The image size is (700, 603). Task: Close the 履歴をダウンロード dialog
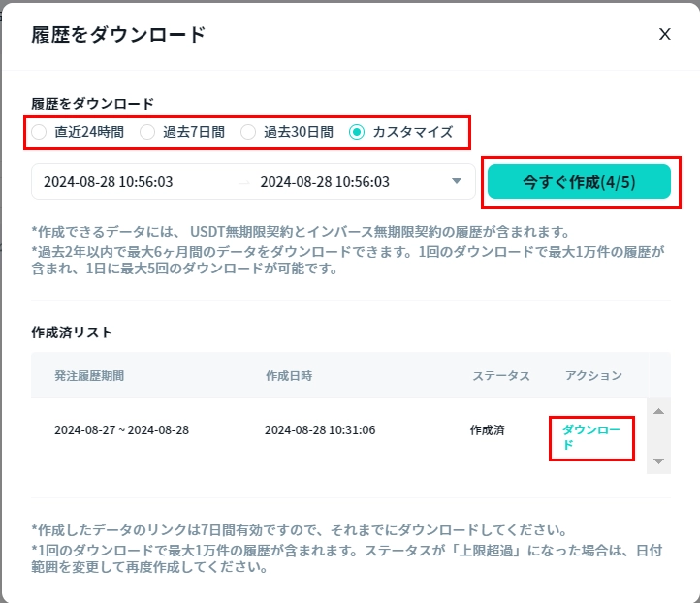point(665,34)
